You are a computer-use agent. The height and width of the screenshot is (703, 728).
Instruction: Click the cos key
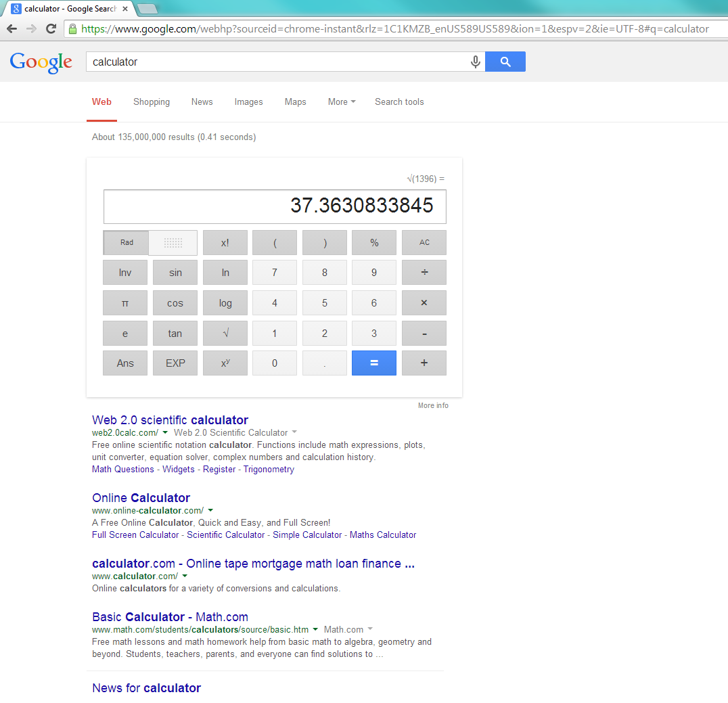click(x=175, y=302)
